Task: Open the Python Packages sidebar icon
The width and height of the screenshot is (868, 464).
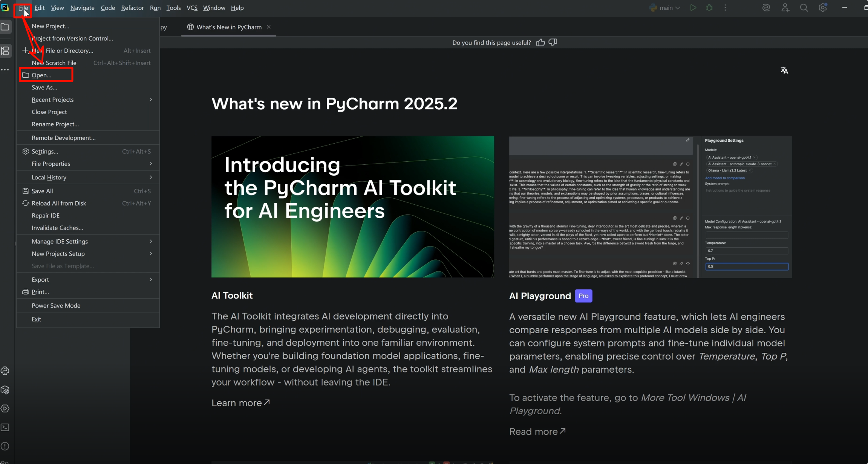Action: [5, 390]
